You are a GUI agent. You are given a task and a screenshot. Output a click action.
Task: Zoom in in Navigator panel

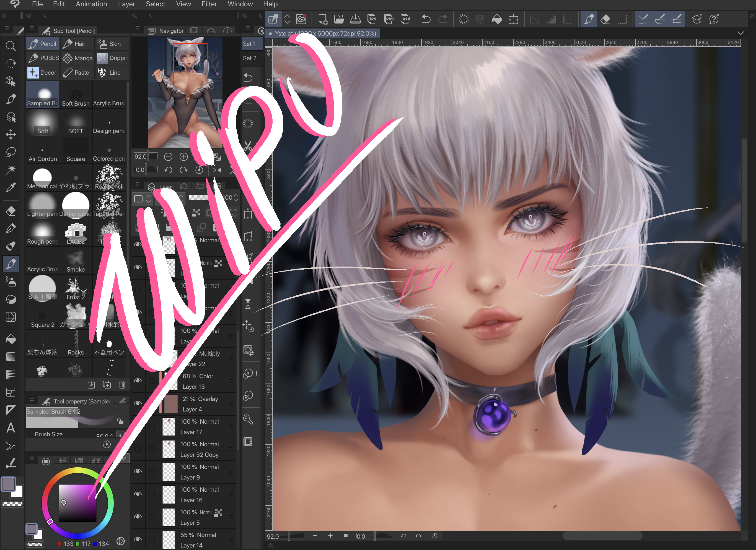184,157
